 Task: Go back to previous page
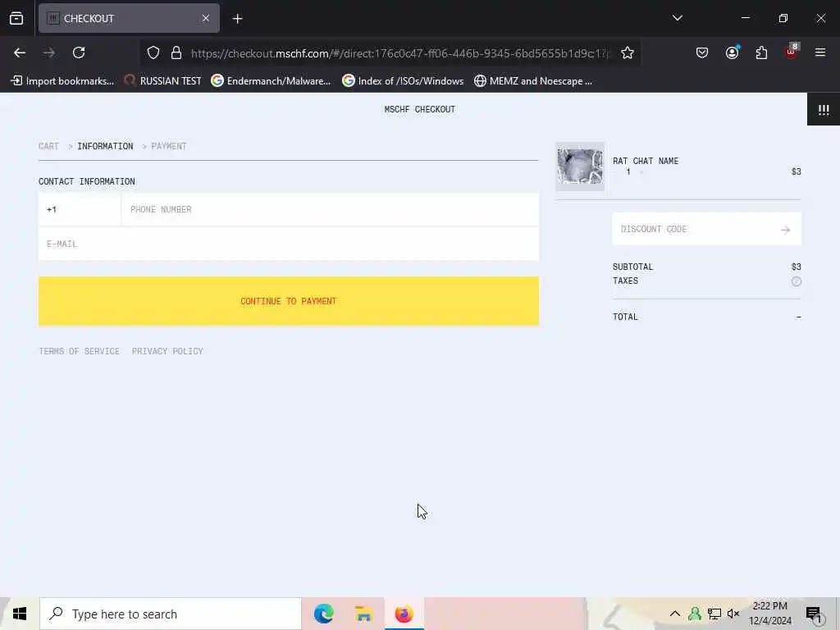click(20, 52)
